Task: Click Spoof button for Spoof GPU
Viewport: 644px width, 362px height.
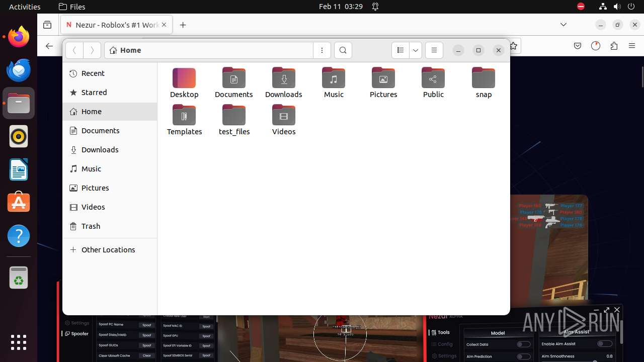Action: coord(206,335)
